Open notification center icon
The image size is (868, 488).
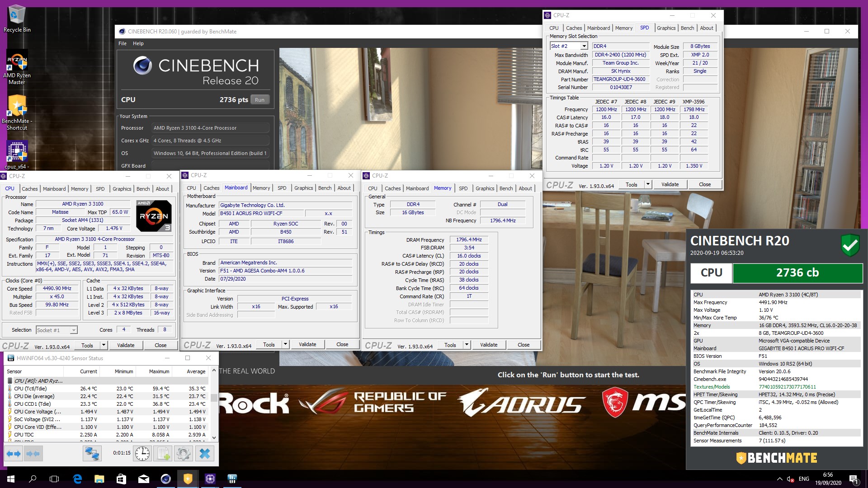[854, 479]
